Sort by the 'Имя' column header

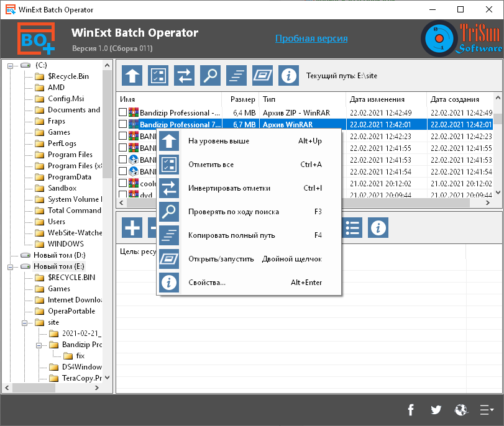tap(169, 99)
